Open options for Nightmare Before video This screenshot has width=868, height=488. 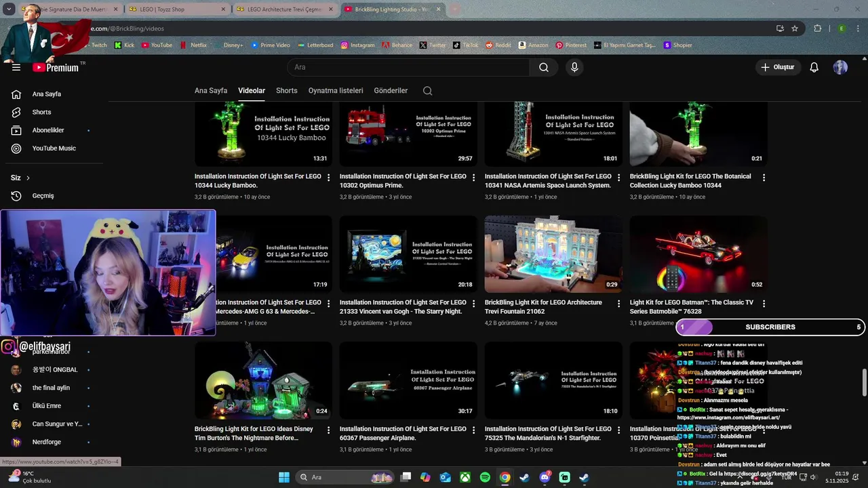click(x=328, y=430)
